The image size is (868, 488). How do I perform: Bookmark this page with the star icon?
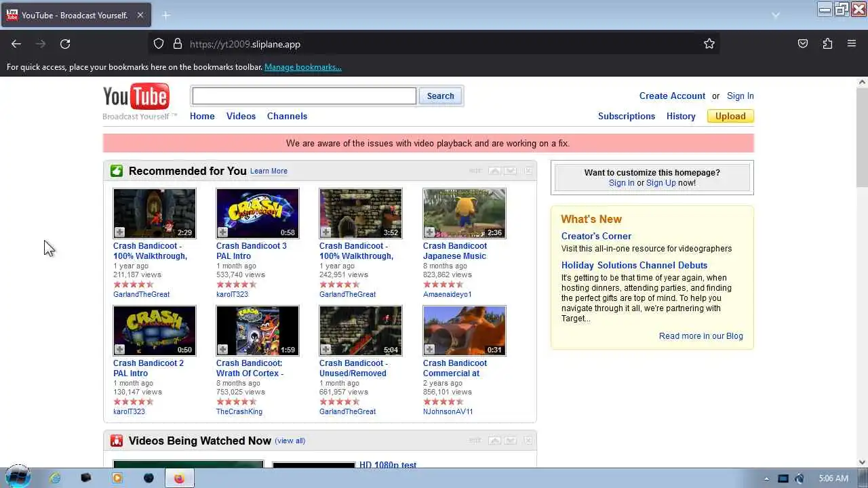tap(709, 44)
